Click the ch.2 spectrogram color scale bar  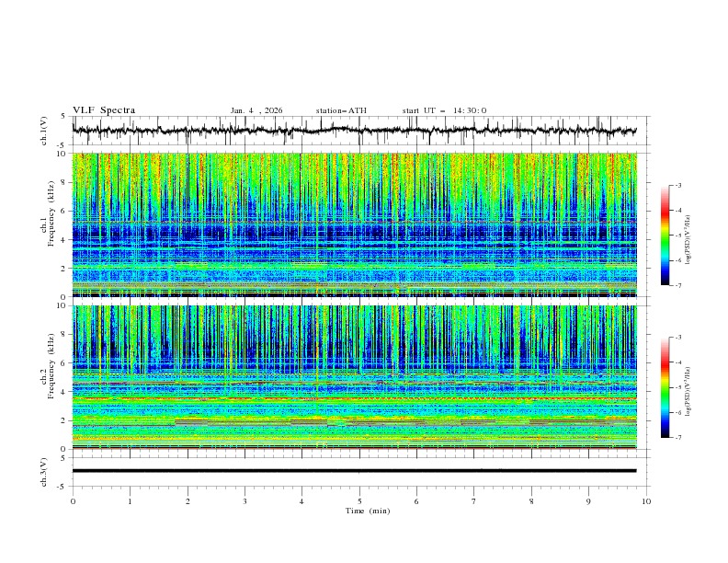coord(665,387)
